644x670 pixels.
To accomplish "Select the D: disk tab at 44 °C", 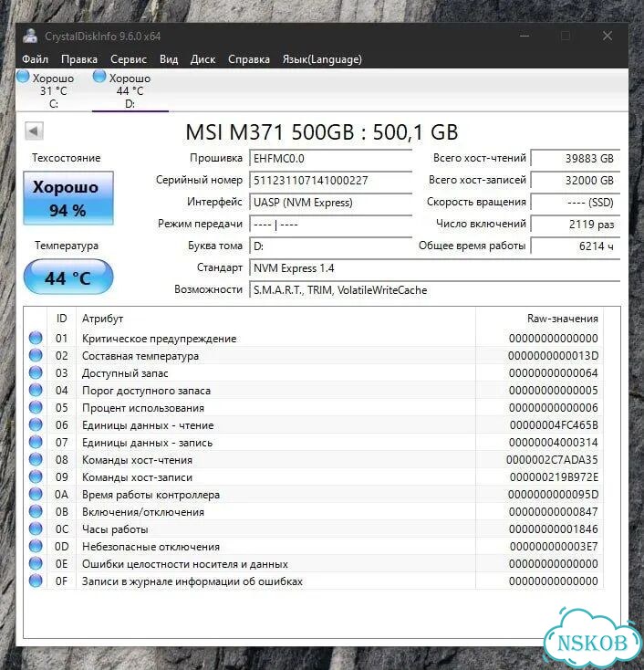I will point(130,90).
